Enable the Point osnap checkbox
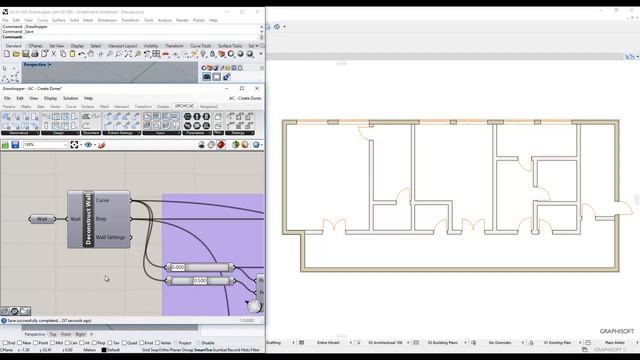This screenshot has height=360, width=640. coord(36,343)
